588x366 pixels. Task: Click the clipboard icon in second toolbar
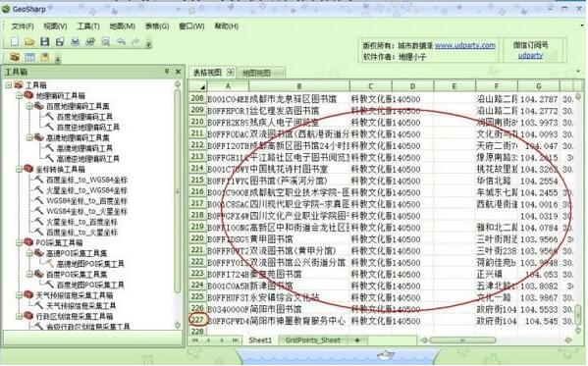pos(44,57)
